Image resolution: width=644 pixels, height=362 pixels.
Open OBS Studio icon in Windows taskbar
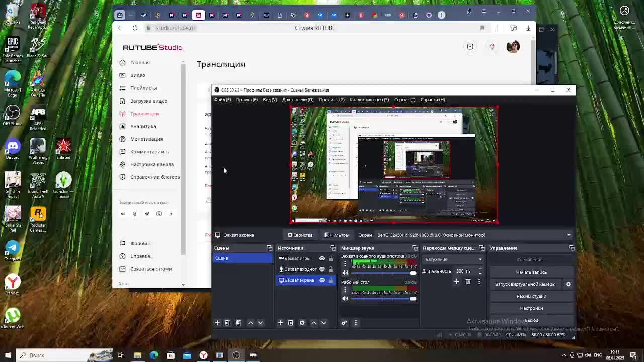[x=236, y=355]
